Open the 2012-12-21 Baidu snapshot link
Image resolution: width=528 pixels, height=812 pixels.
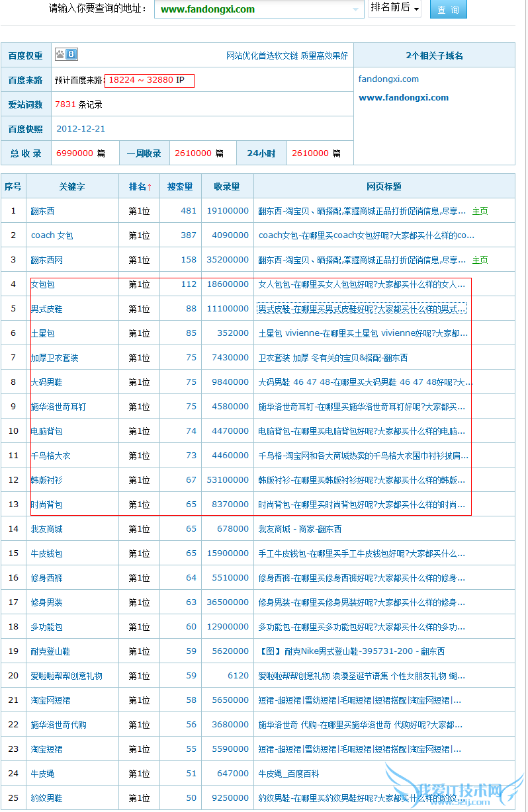click(x=81, y=129)
